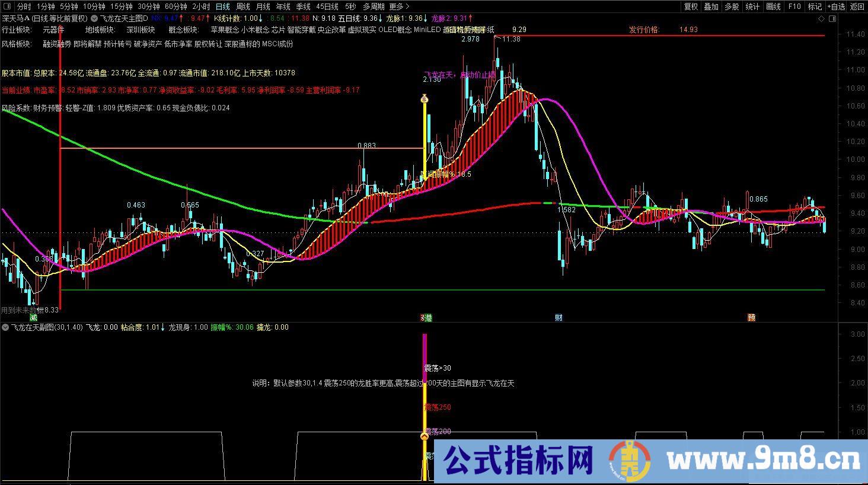Activate the 画线 drawing tool button
The height and width of the screenshot is (485, 868).
tap(773, 7)
